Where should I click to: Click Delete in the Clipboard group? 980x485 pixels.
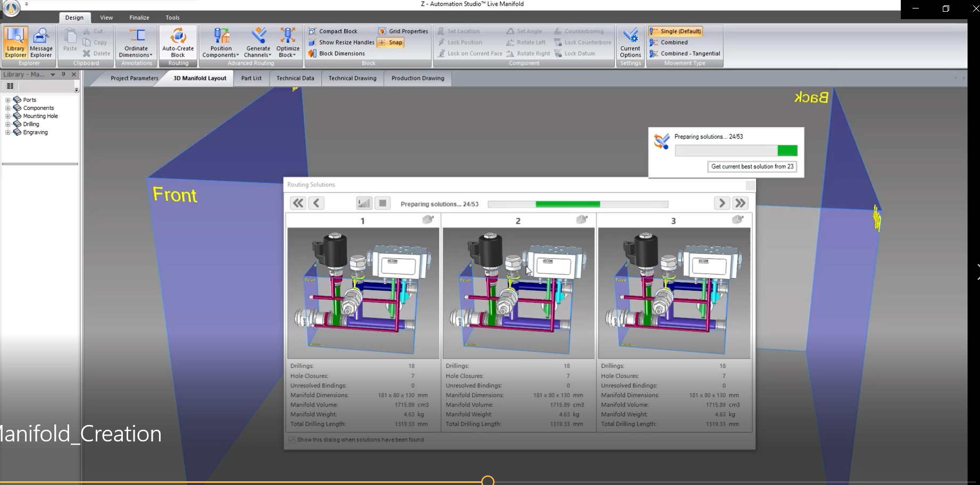[x=97, y=54]
